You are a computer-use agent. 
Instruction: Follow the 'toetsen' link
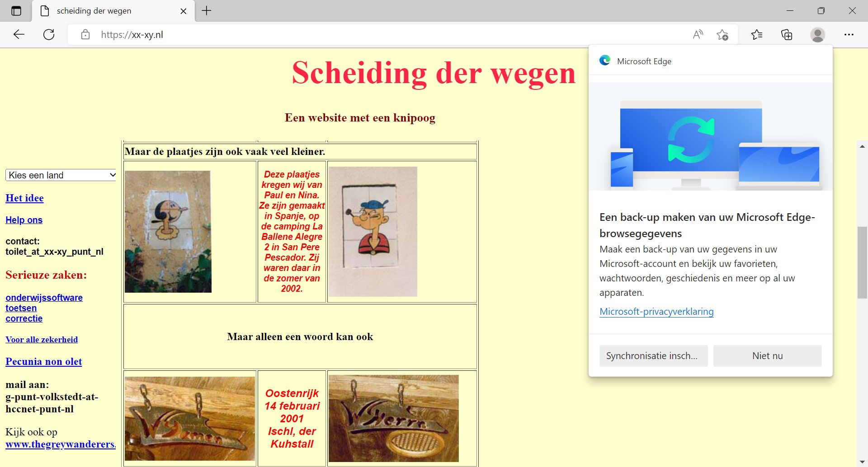pyautogui.click(x=21, y=308)
